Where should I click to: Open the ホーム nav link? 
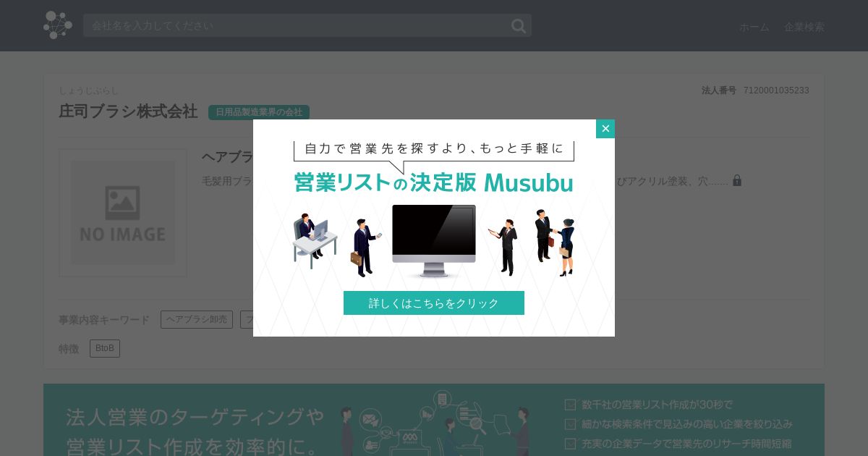754,27
